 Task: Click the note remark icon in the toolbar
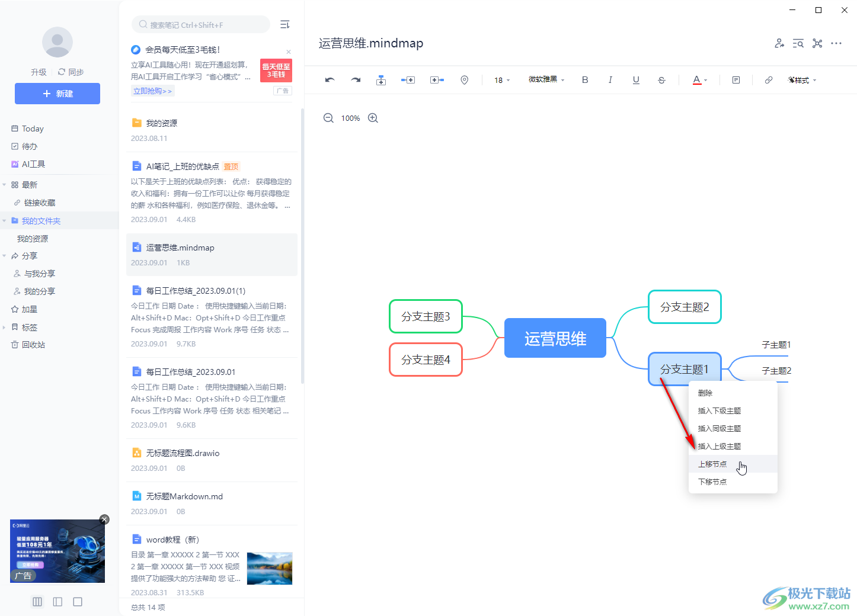[x=736, y=79]
